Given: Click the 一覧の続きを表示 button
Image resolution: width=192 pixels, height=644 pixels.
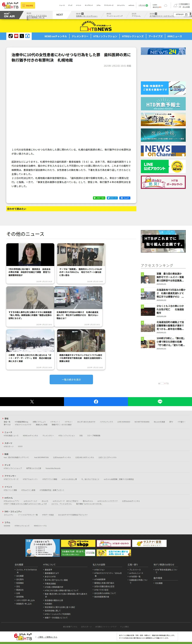Looking at the screenshot, I should pyautogui.click(x=71, y=379).
